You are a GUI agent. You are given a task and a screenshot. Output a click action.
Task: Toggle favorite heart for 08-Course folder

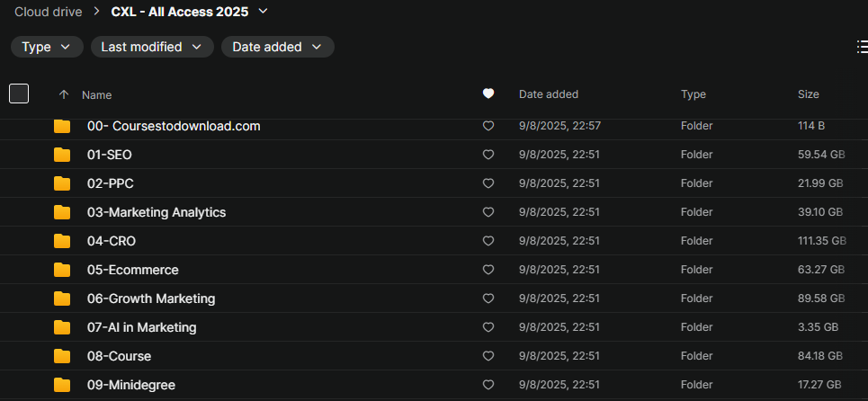pyautogui.click(x=488, y=356)
